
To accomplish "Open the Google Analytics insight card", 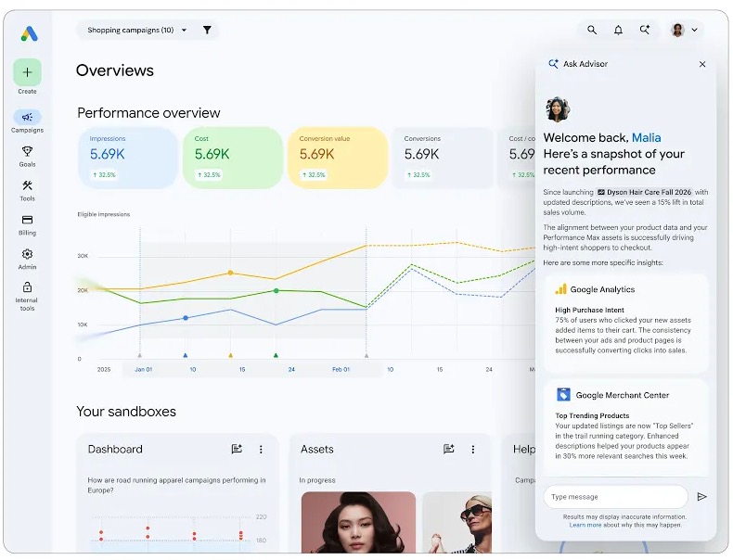I will 625,323.
